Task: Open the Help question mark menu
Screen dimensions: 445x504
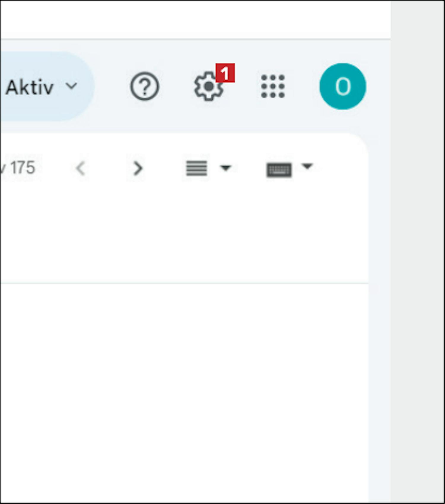Action: (144, 86)
